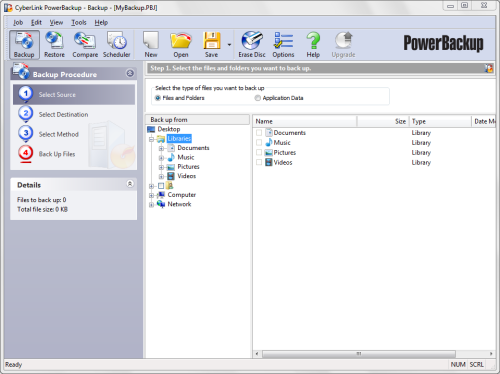Check the Documents library checkbox
Viewport: 500px width, 374px height.
pyautogui.click(x=259, y=133)
